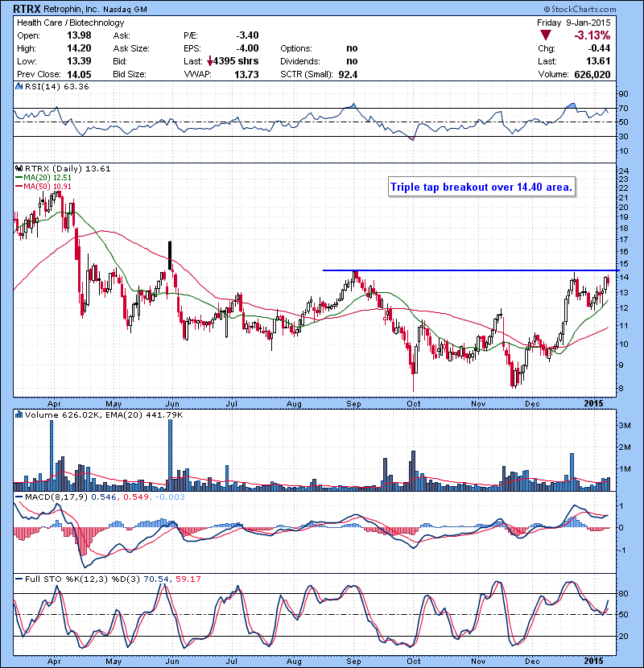This screenshot has width=644, height=668.
Task: Click the Dividends no value
Action: coord(352,61)
